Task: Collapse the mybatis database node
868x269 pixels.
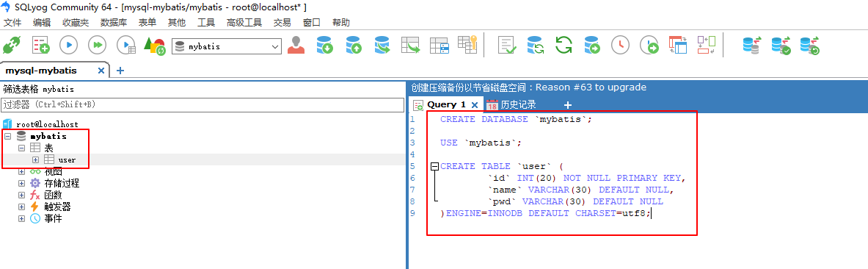Action: click(7, 137)
